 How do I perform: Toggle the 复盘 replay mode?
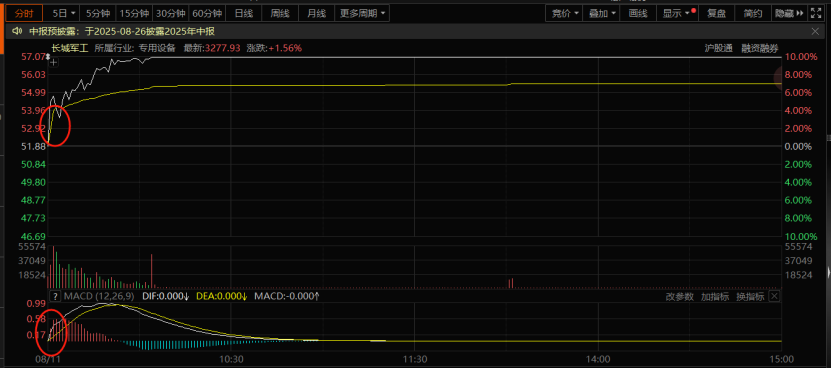click(x=716, y=13)
